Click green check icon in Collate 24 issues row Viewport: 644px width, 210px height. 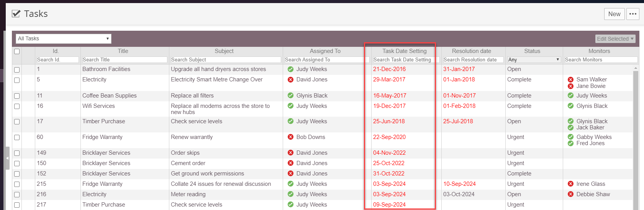(x=290, y=184)
